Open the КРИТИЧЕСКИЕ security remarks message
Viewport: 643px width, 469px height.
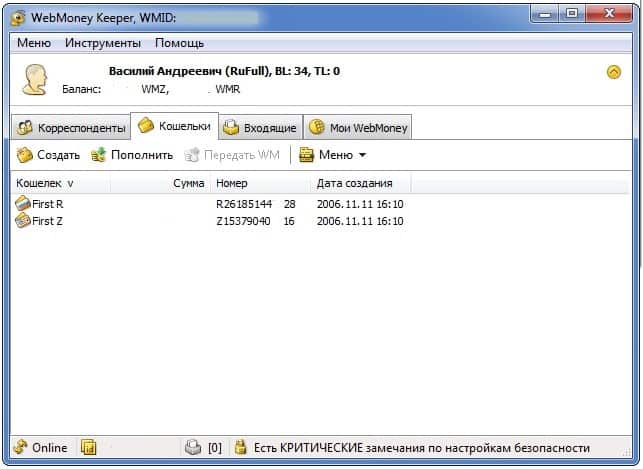pos(422,448)
